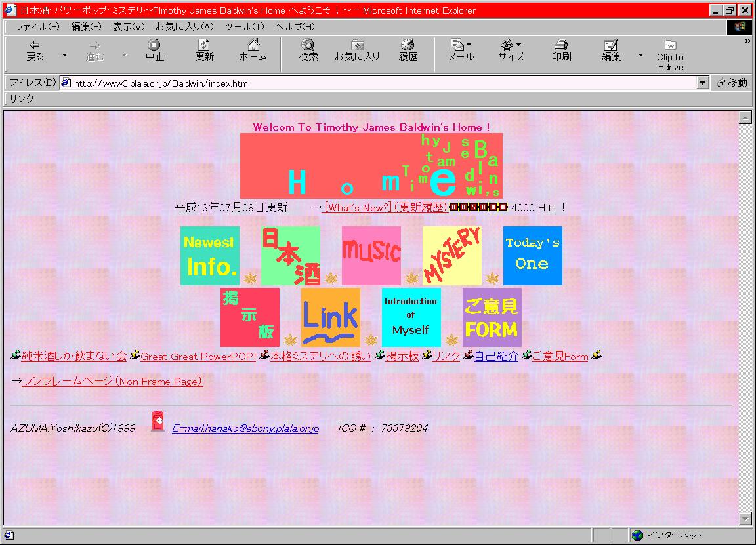Open the Non Frame Page link
Viewport: 756px width, 545px height.
(113, 382)
